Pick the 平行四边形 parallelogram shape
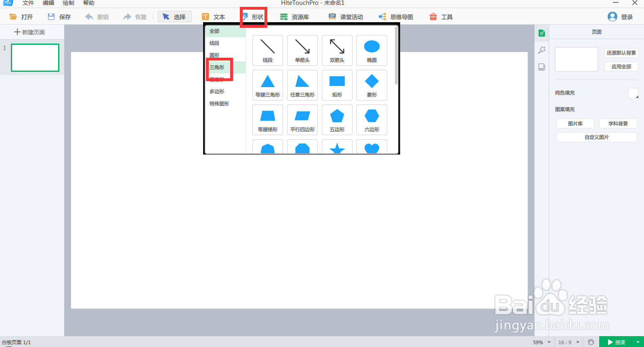 [x=302, y=120]
